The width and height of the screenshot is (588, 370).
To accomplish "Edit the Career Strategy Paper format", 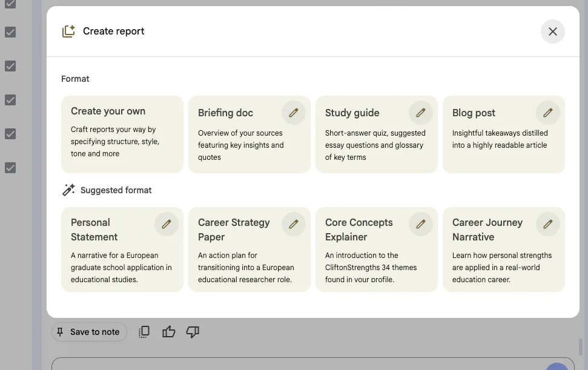I will click(x=293, y=224).
